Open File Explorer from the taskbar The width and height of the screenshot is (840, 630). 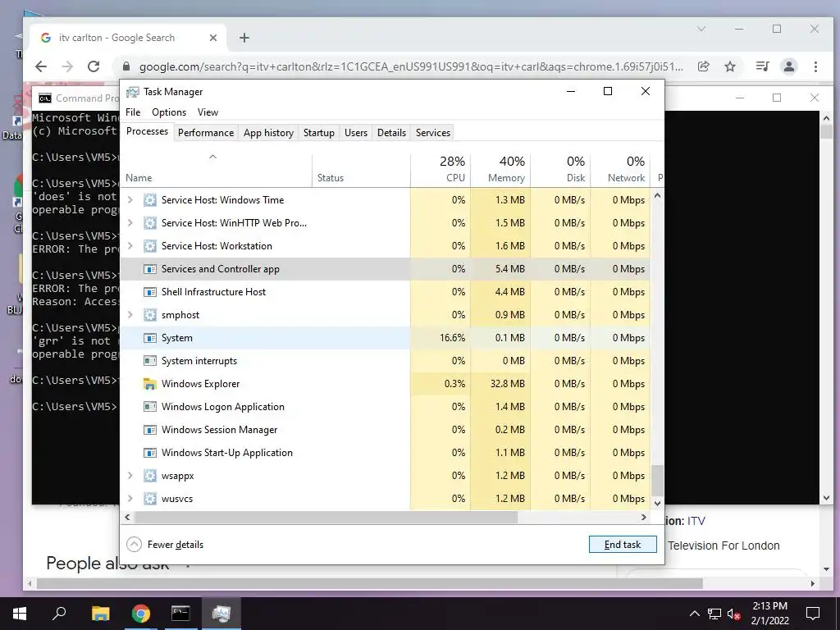[x=100, y=614]
